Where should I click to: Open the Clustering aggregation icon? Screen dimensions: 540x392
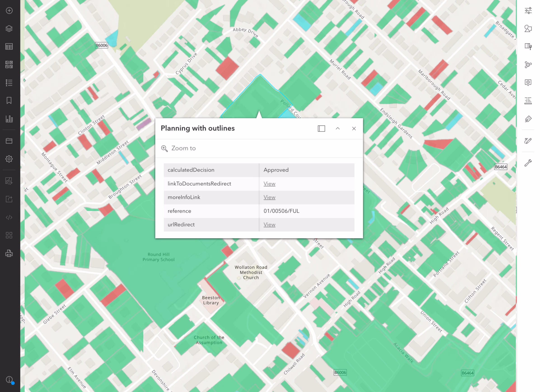pos(528,65)
